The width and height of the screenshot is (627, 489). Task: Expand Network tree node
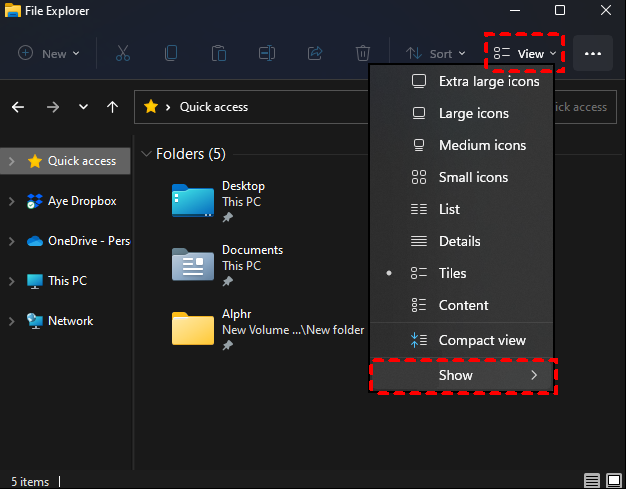(12, 321)
